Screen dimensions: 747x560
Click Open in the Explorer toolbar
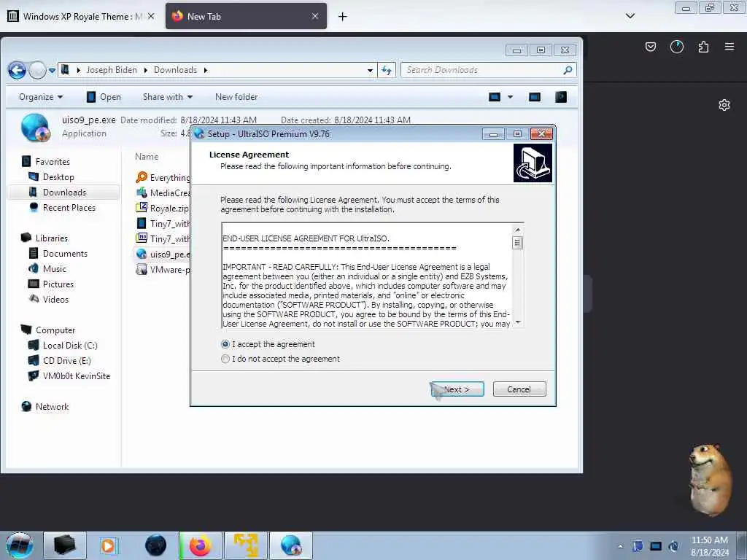(104, 97)
